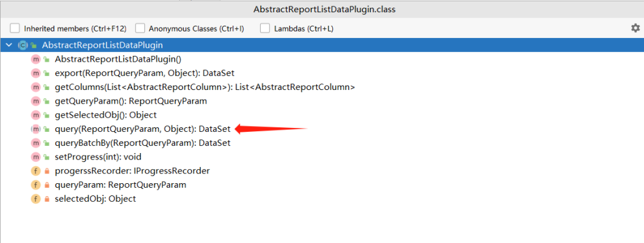The image size is (644, 243).
Task: Enable the Inherited members checkbox
Action: coord(15,28)
